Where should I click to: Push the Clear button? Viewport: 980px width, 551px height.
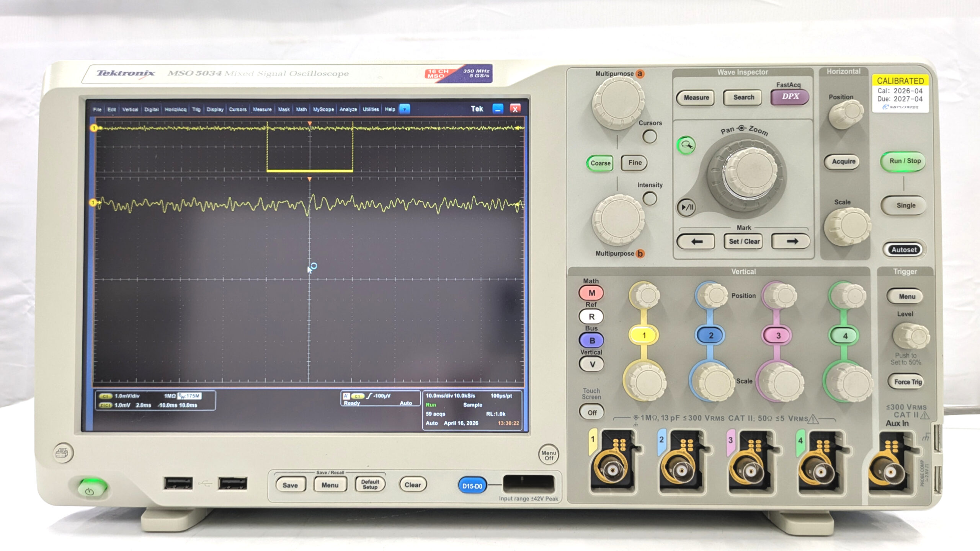pos(413,485)
